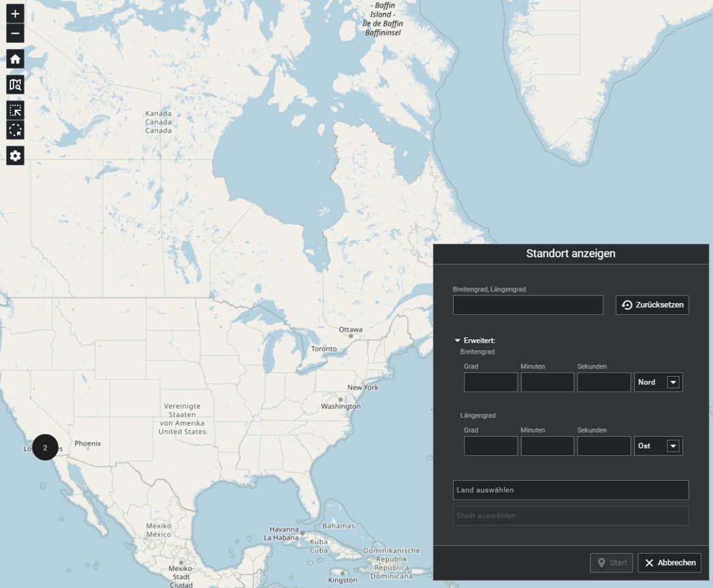The image size is (713, 588).
Task: Open the Ost direction dropdown
Action: (659, 446)
